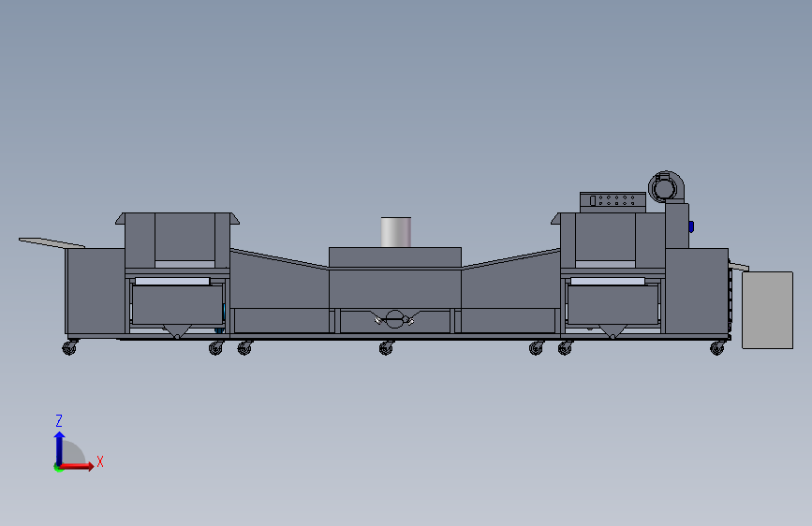Screen dimensions: 812x526
Task: Select the leftmost caster wheel
Action: click(69, 348)
